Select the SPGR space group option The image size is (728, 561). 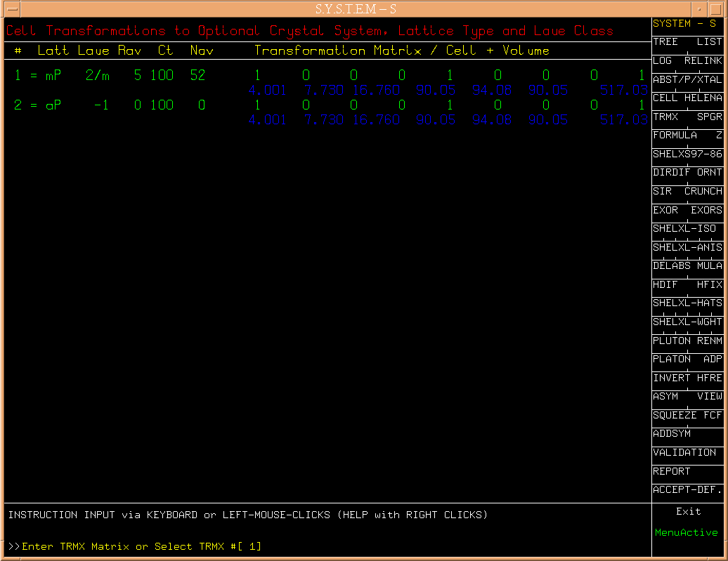[708, 117]
